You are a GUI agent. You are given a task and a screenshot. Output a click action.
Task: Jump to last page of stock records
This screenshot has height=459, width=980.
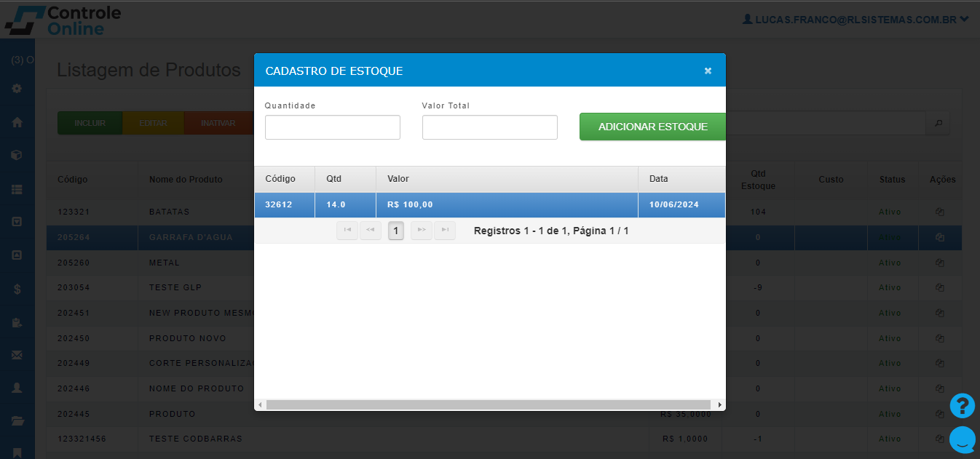444,231
